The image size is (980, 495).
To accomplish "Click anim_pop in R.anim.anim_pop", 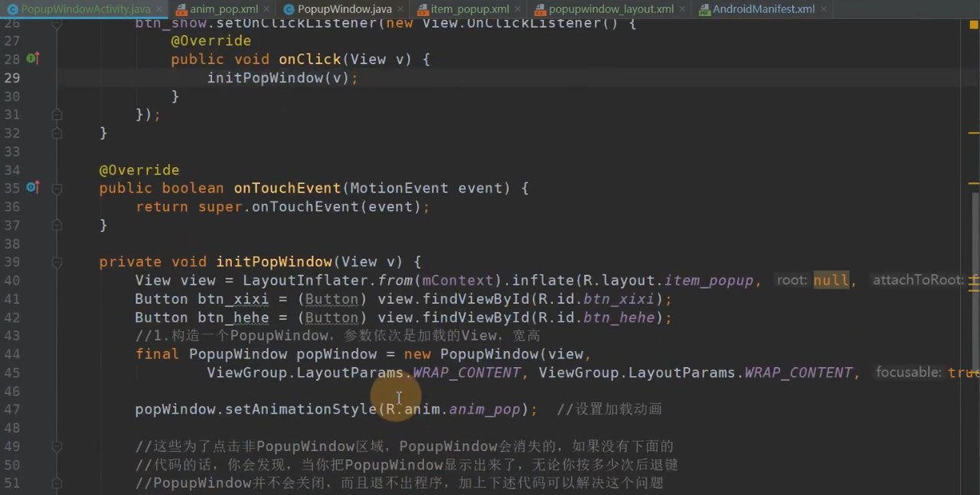I will click(485, 409).
